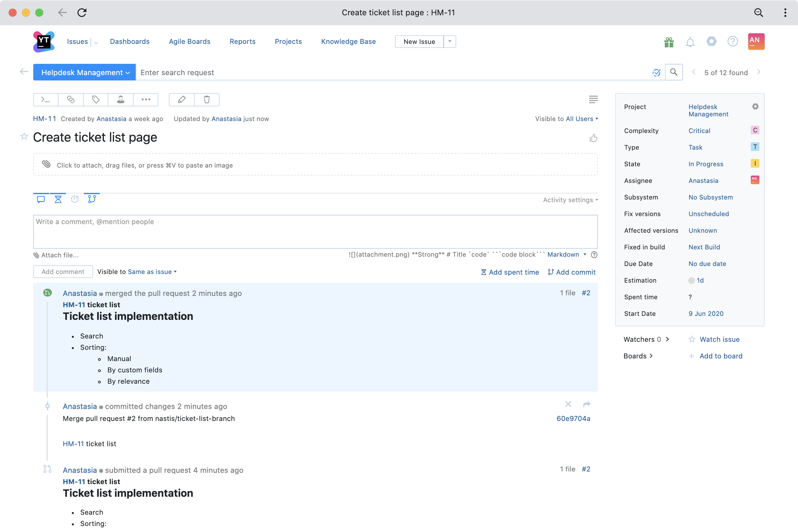The width and height of the screenshot is (798, 532).
Task: Click the add tag toolbar icon
Action: 96,100
